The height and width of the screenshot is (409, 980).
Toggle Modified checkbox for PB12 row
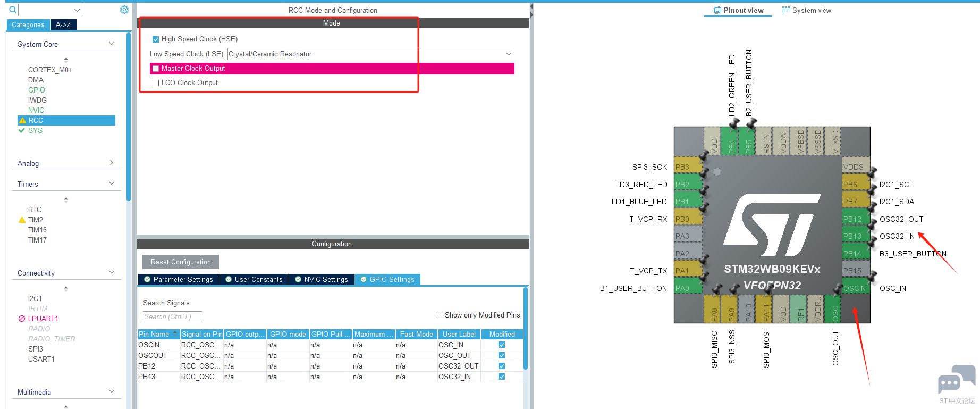pos(502,366)
